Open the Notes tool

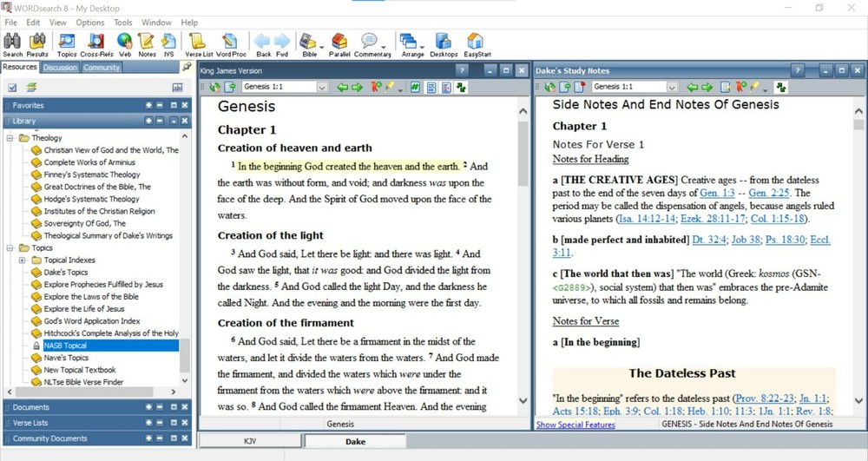tap(147, 45)
